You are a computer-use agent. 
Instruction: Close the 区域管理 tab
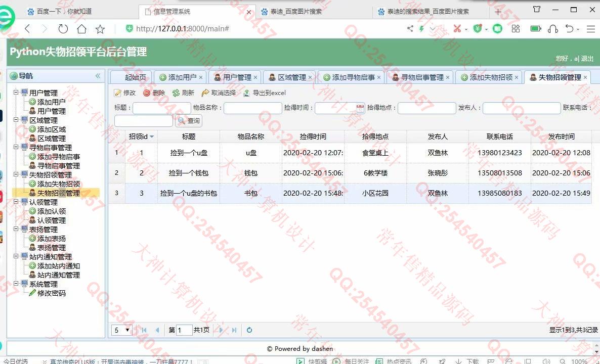click(310, 77)
